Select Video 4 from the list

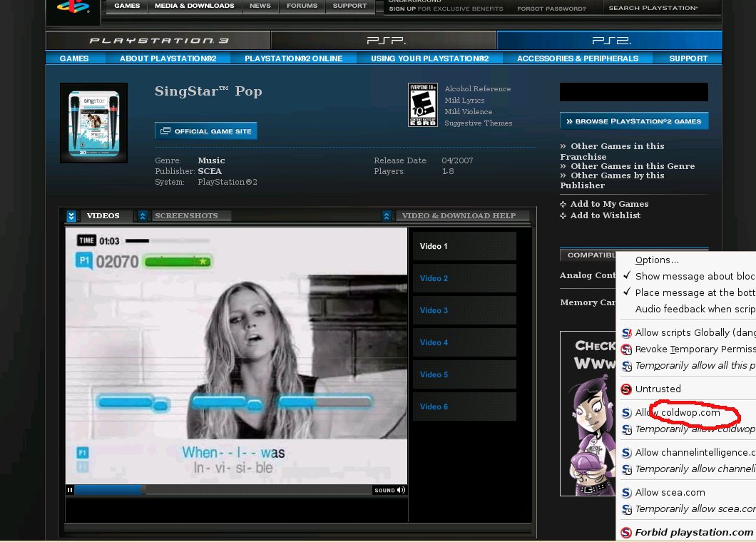[x=464, y=342]
